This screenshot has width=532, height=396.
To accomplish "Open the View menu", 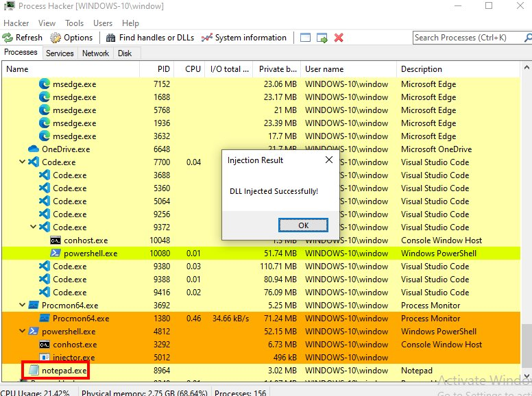I will pos(47,23).
